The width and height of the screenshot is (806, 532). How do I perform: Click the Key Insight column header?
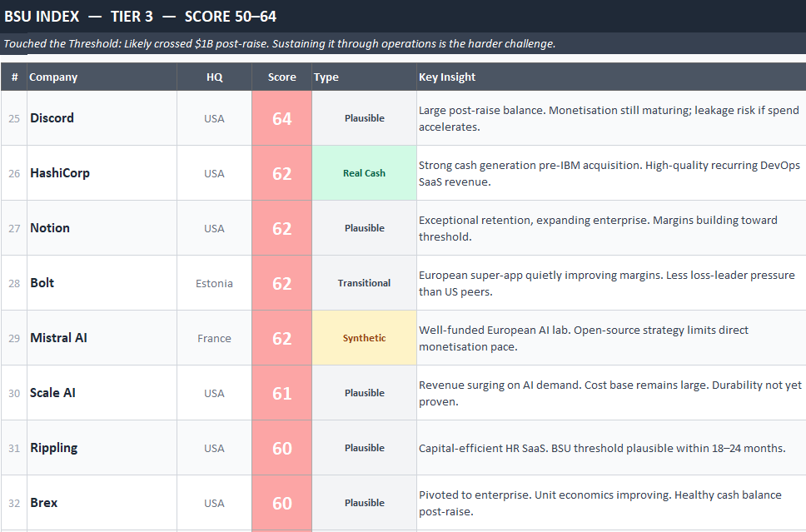[x=611, y=77]
